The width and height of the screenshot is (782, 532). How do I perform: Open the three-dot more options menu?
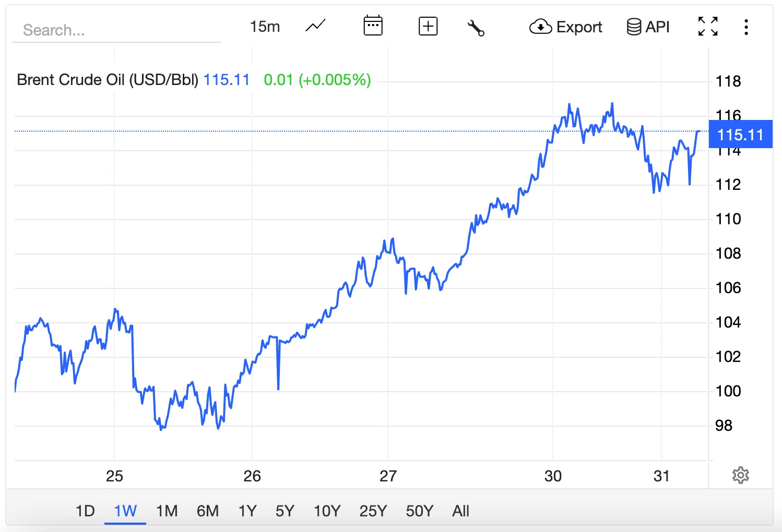(746, 27)
